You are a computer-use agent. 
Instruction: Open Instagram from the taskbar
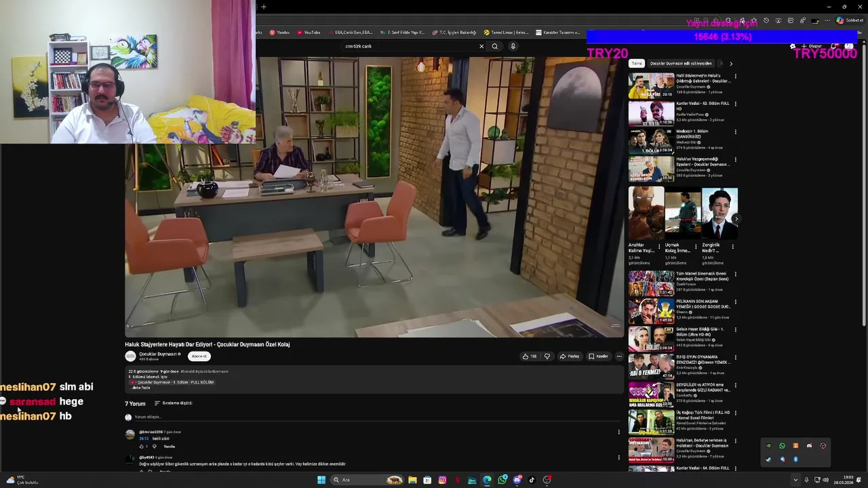[x=442, y=480]
